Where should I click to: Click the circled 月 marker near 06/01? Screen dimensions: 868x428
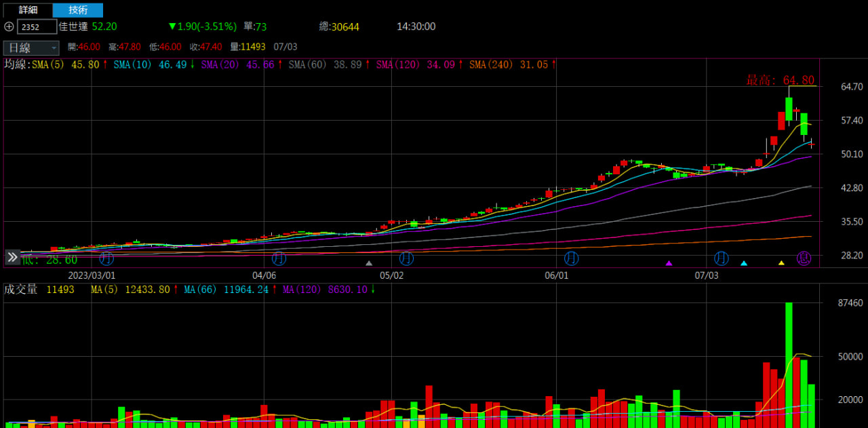(x=572, y=258)
